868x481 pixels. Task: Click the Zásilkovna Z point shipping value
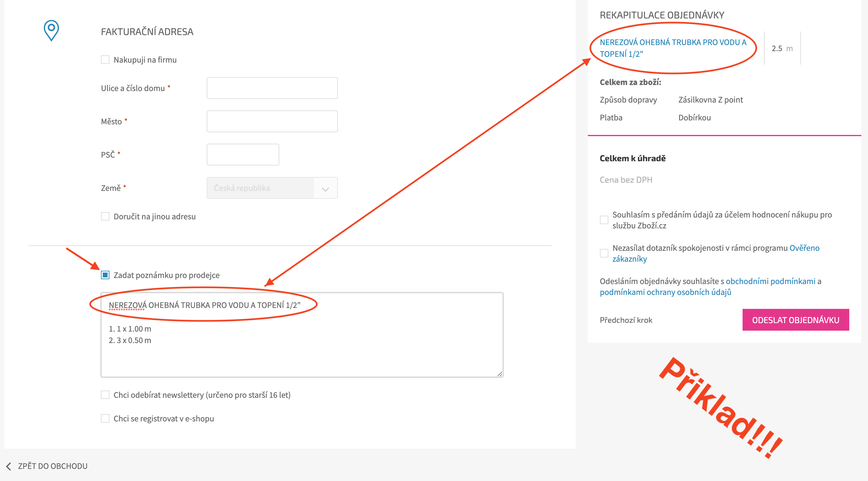click(710, 100)
